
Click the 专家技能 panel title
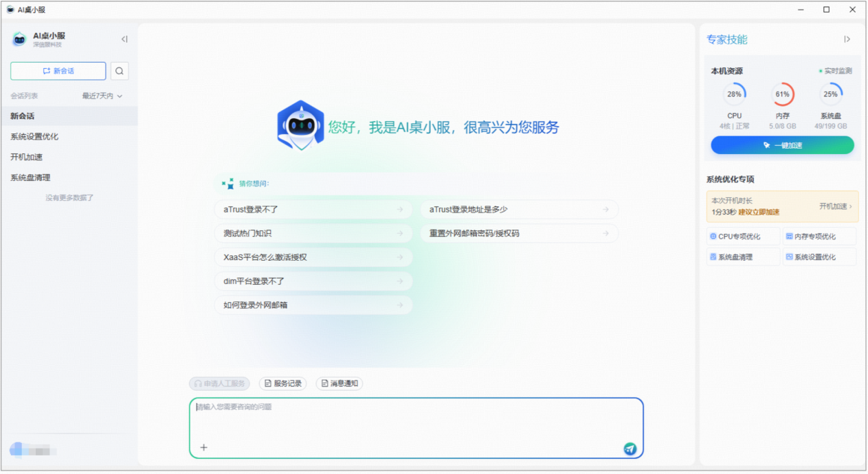click(726, 40)
